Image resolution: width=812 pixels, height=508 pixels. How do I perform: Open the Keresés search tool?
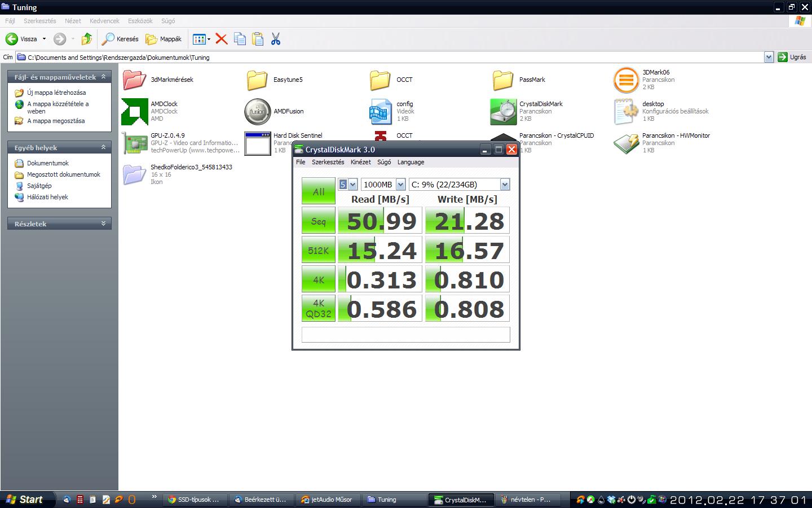120,39
